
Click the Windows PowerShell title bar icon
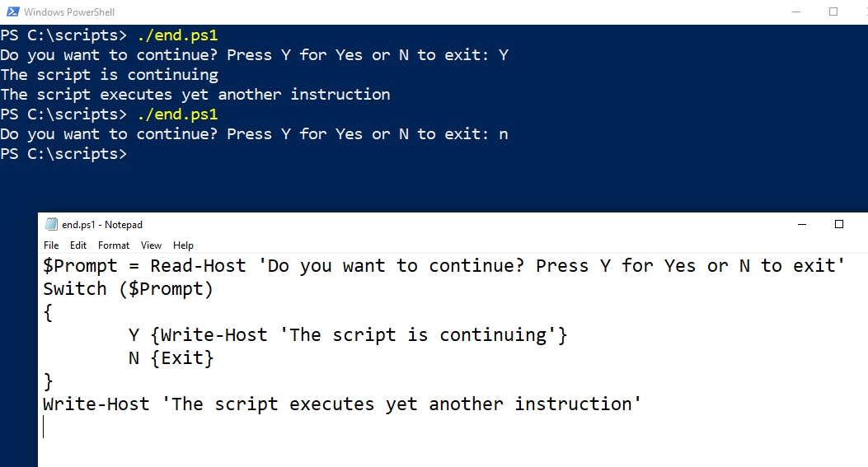12,12
